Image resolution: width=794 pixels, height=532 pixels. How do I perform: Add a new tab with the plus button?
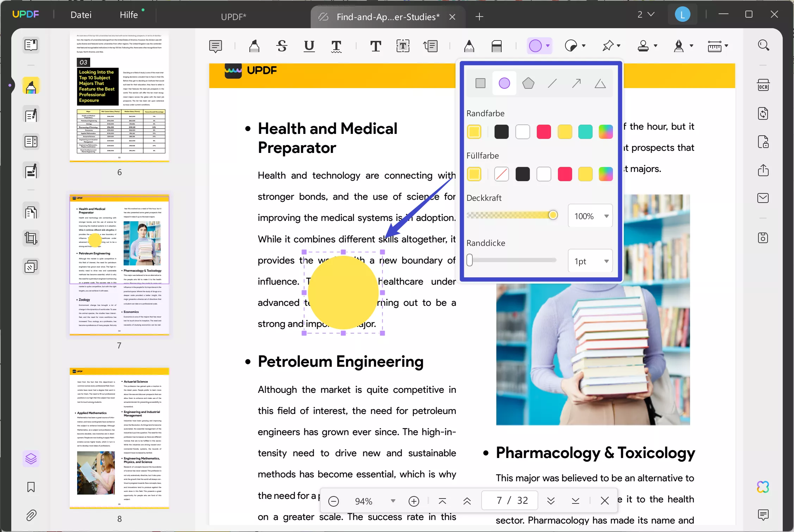[479, 17]
